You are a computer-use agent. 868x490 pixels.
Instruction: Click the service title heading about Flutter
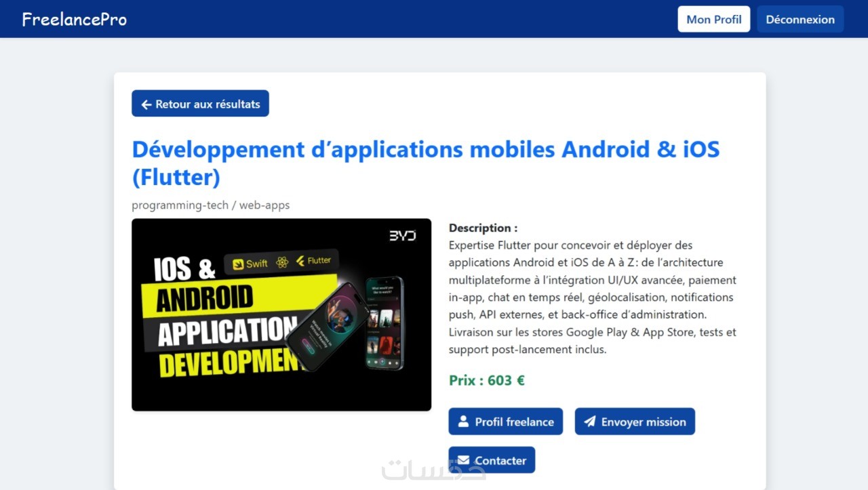click(426, 163)
